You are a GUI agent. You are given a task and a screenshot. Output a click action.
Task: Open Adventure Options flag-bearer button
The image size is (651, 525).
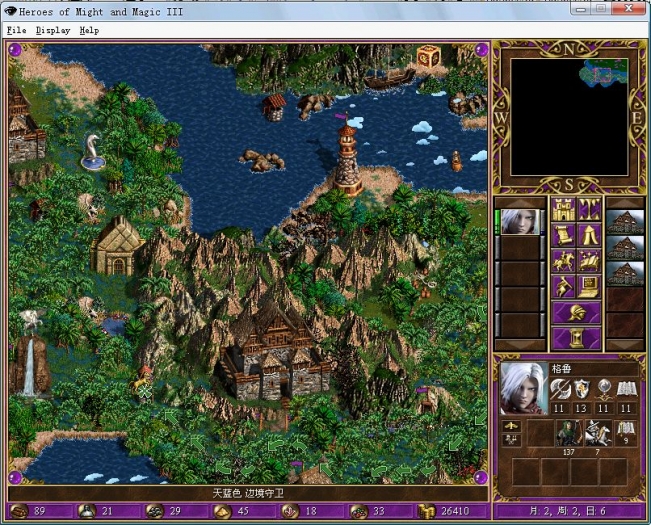[x=563, y=287]
